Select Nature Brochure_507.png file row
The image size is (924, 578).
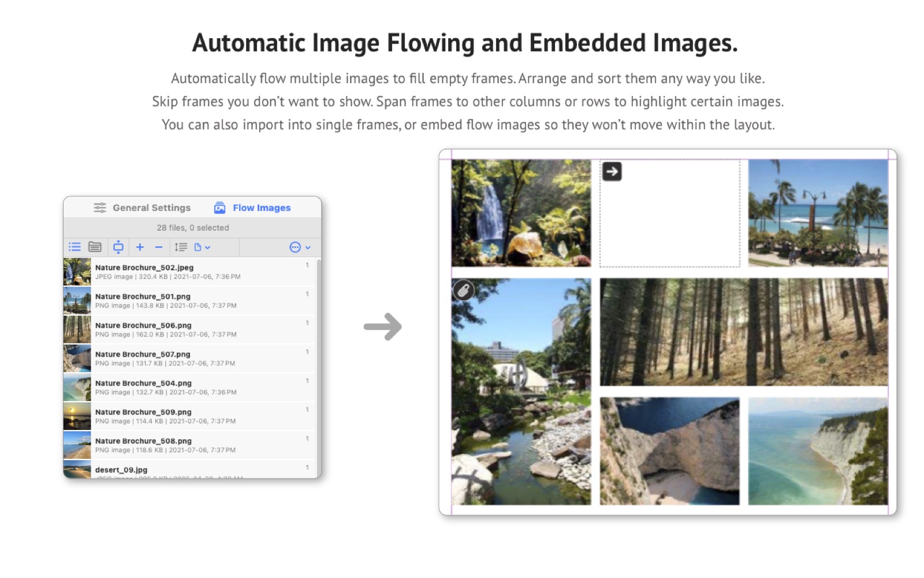coord(189,358)
